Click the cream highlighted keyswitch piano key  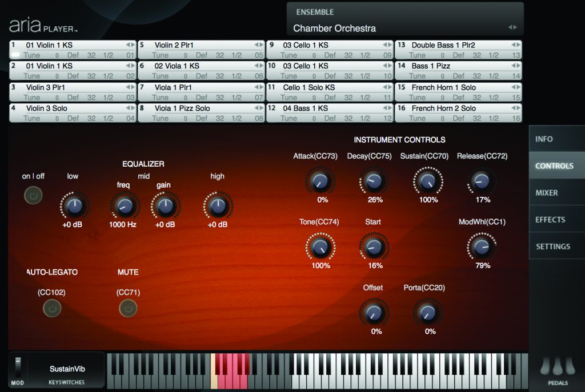[214, 371]
